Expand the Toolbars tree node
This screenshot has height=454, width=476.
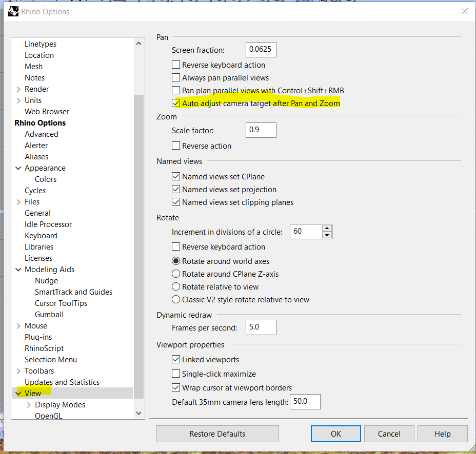[x=18, y=371]
